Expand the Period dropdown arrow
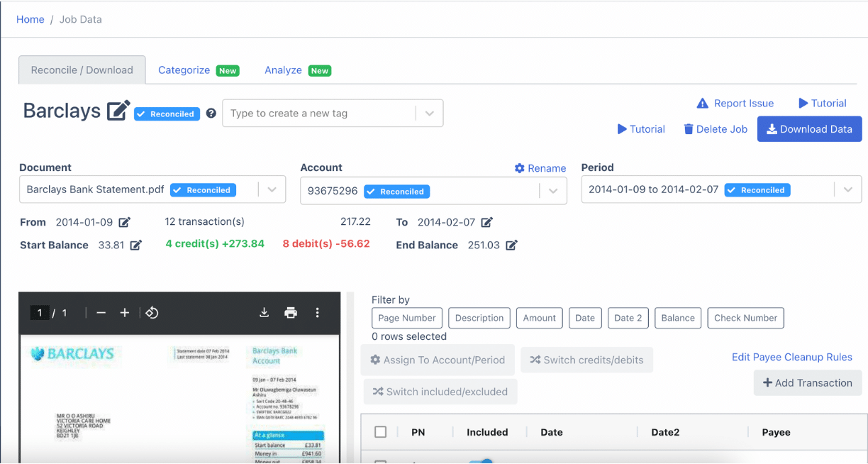Screen dimensions: 868x464 pos(847,189)
